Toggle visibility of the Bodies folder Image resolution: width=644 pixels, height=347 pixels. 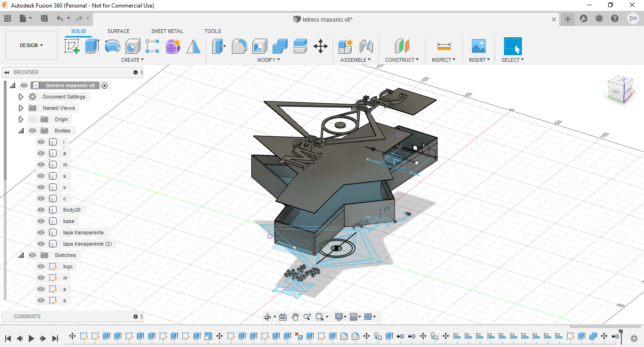pos(33,131)
